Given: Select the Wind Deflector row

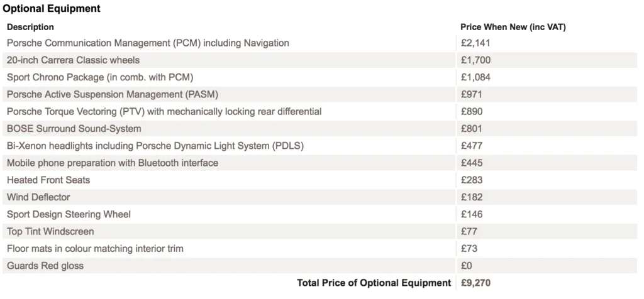Looking at the screenshot, I should 319,197.
